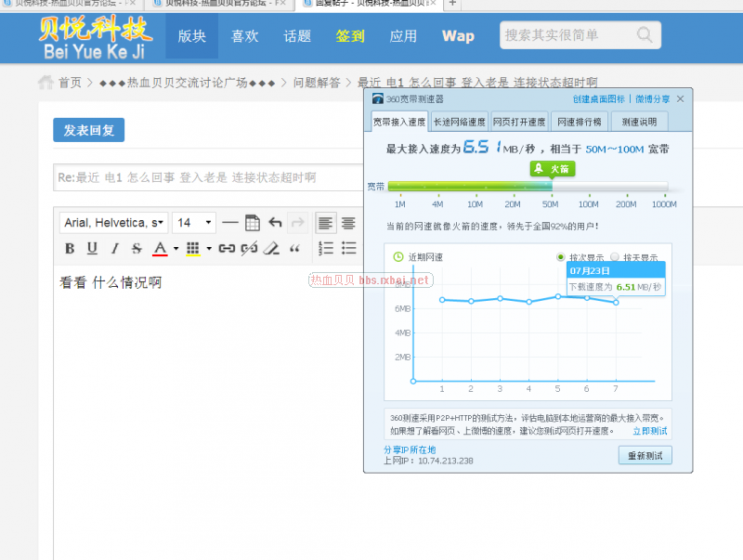Screen dimensions: 743x560
Task: Open the 网速排行榜 tab
Action: pos(578,122)
